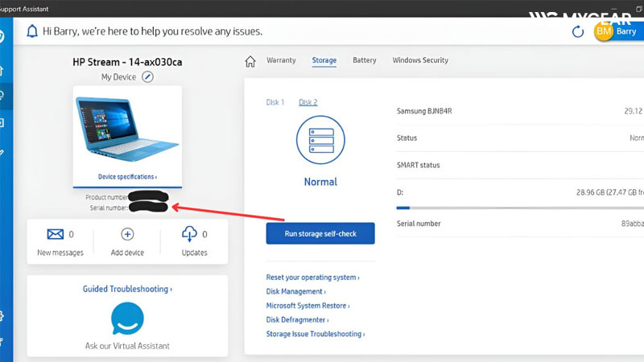644x362 pixels.
Task: Click the Add device plus icon
Action: [x=127, y=234]
